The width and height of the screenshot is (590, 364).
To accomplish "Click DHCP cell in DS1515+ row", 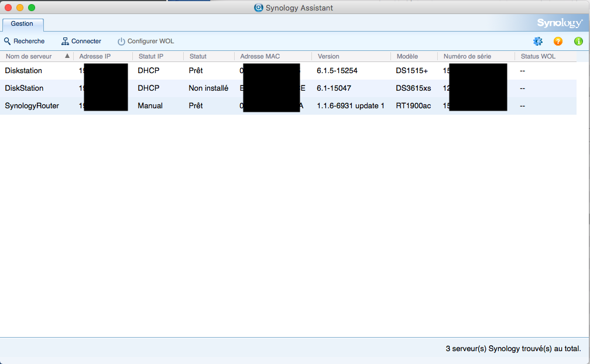I will point(149,71).
